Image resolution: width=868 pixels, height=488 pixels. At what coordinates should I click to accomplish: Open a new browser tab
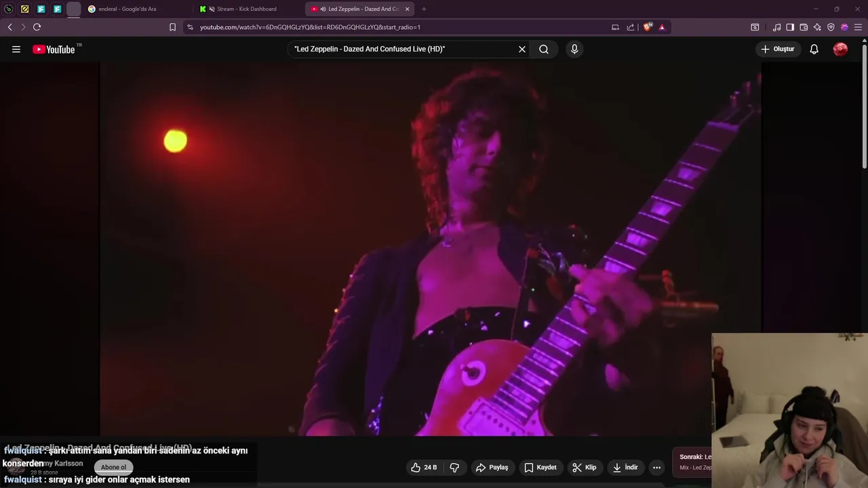pyautogui.click(x=424, y=9)
